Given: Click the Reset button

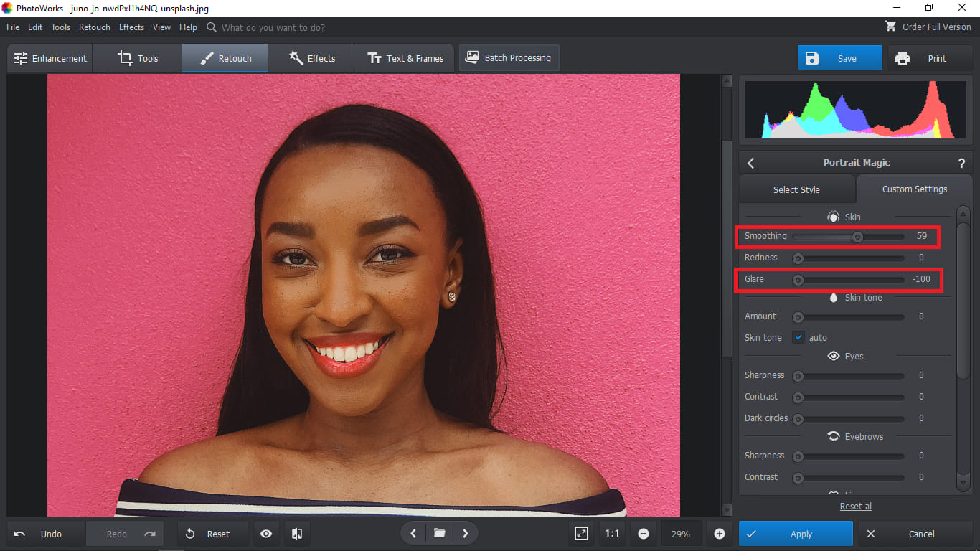Looking at the screenshot, I should coord(213,534).
